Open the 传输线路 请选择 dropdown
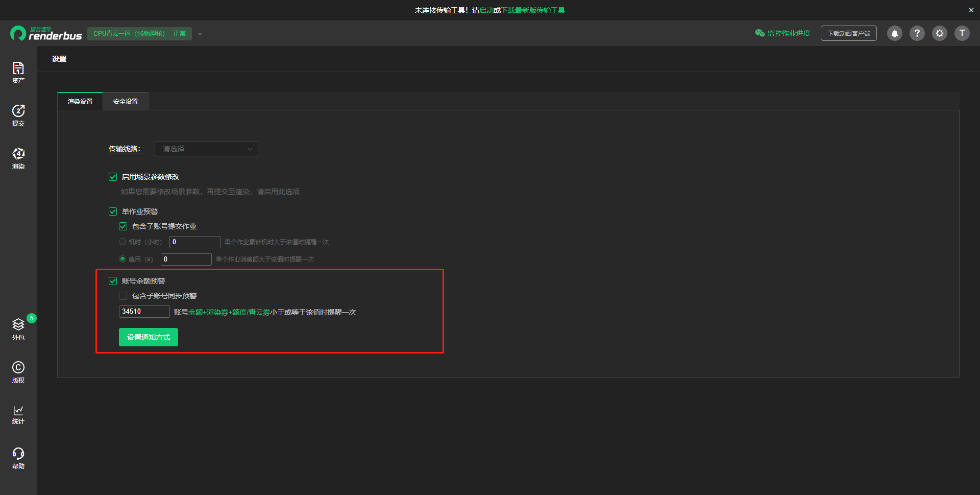 [x=206, y=149]
